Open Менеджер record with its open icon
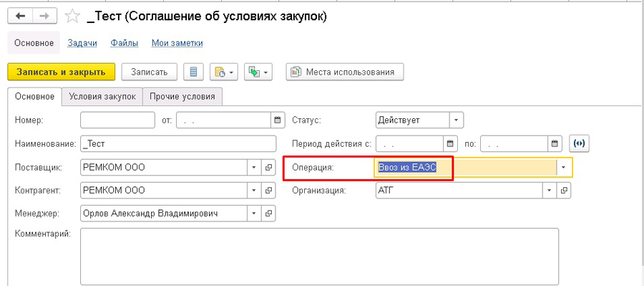Screen dimensions: 644x286 coord(268,214)
